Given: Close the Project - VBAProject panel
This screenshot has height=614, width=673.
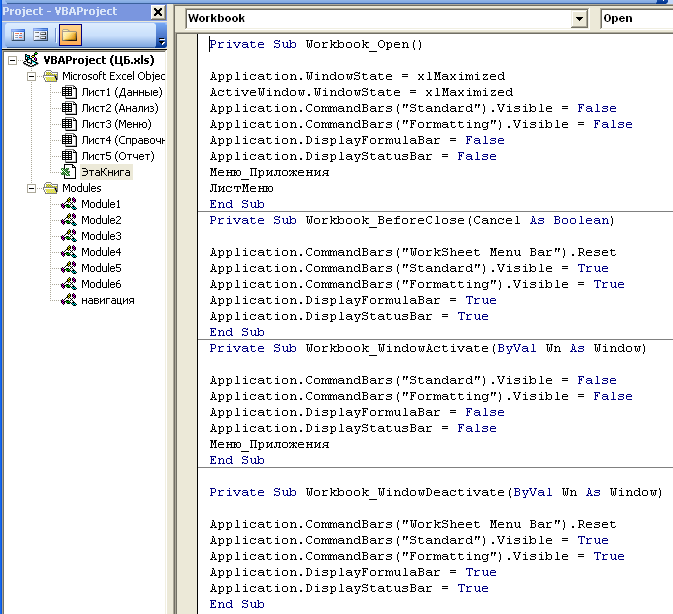Looking at the screenshot, I should (158, 12).
